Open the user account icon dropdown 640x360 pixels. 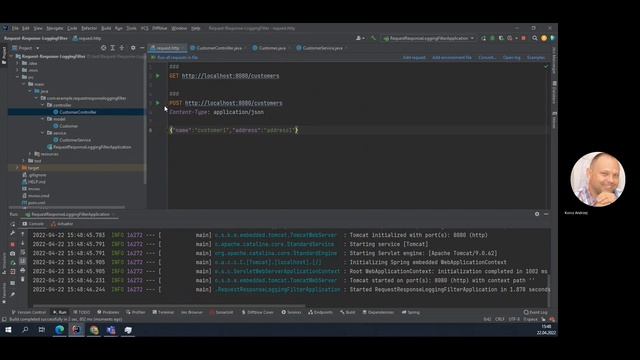click(x=360, y=38)
